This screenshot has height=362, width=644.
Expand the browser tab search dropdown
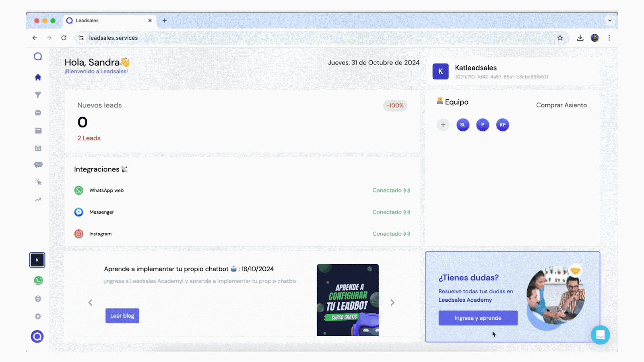[x=610, y=21]
